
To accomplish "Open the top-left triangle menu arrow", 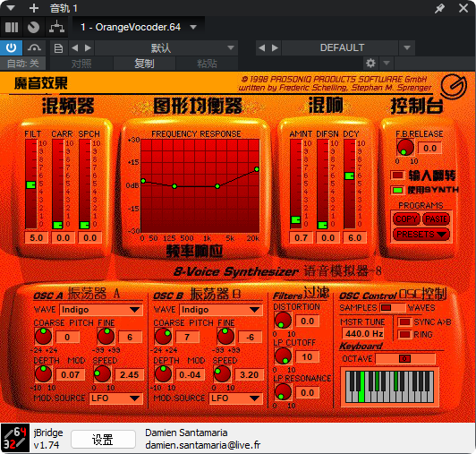I will [x=11, y=7].
